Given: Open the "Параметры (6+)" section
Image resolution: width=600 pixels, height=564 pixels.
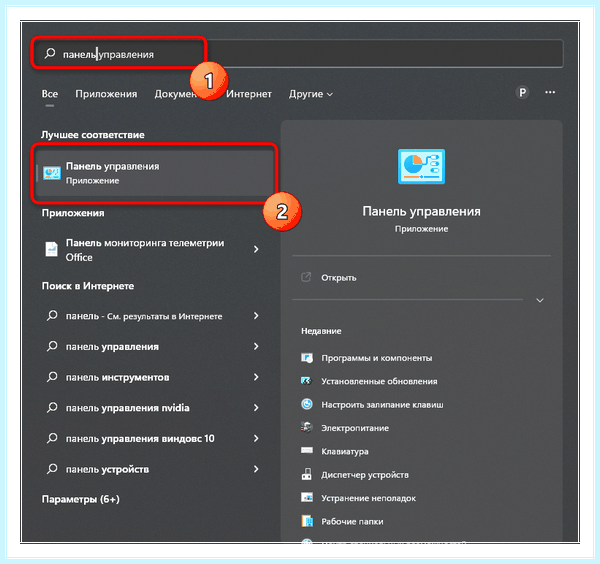Looking at the screenshot, I should click(81, 499).
